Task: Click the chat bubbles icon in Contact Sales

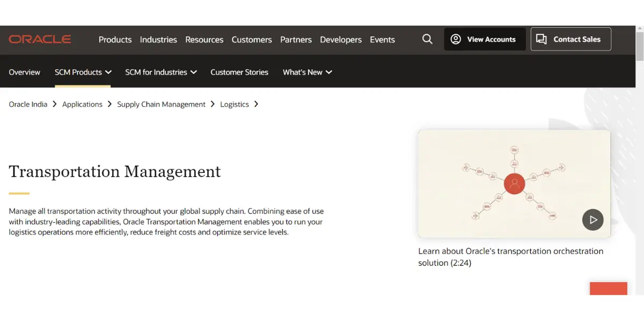Action: click(541, 39)
